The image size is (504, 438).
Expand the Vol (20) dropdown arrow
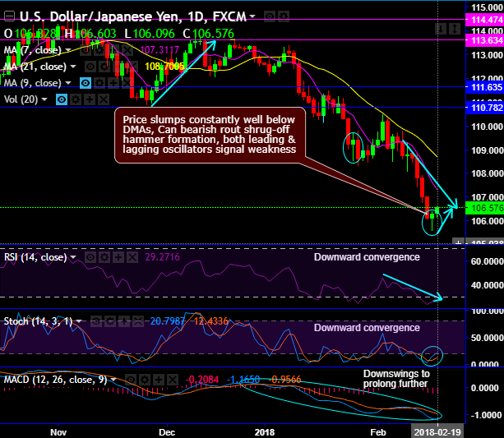point(44,99)
